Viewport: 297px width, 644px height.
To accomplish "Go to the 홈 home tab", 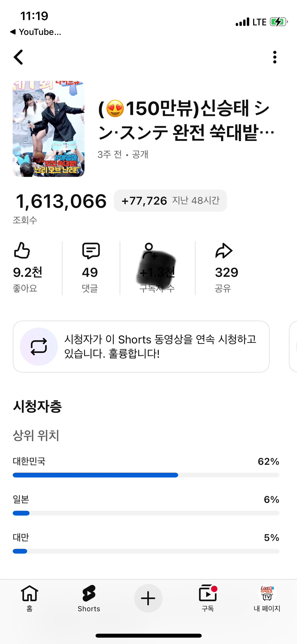I will 30,598.
